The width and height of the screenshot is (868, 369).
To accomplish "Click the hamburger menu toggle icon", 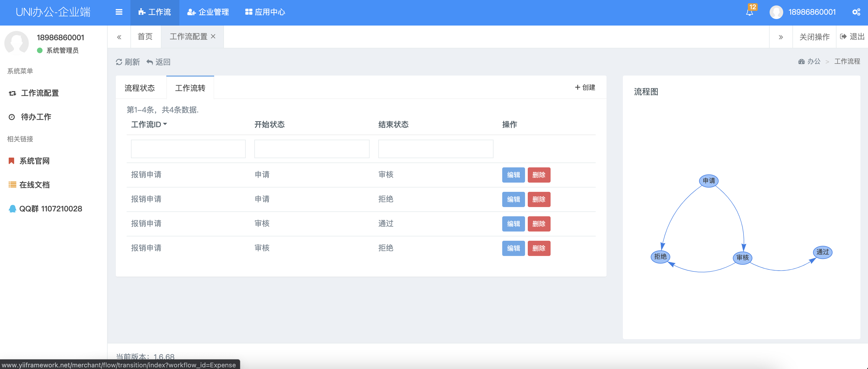I will point(118,12).
